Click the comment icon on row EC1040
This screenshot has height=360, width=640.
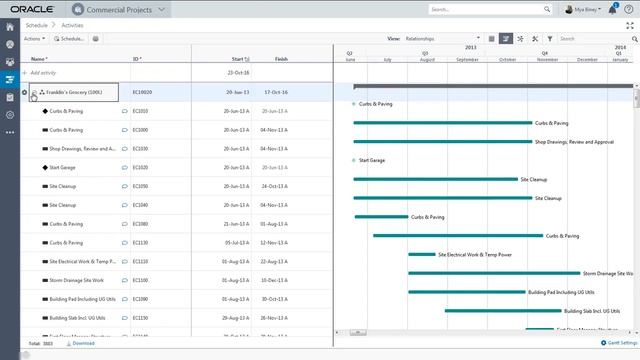(x=124, y=205)
